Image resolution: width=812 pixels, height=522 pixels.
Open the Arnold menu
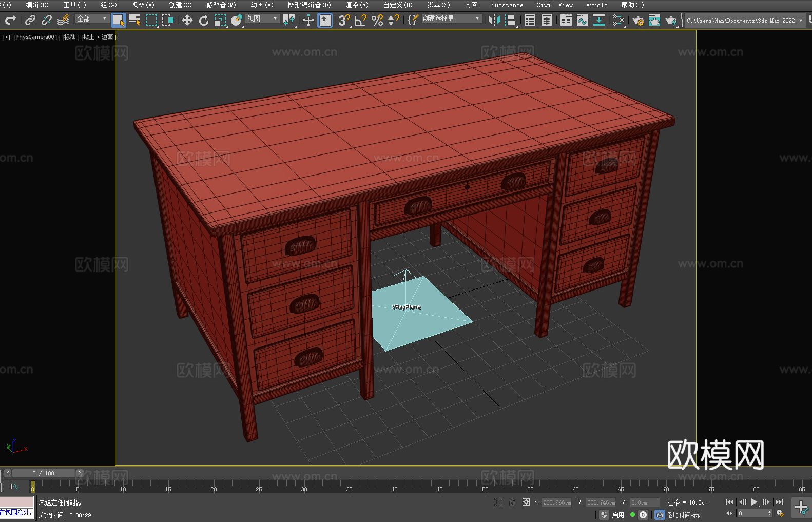click(x=597, y=5)
